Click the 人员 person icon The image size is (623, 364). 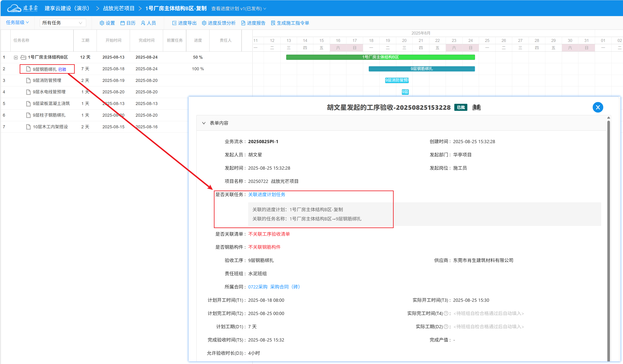[x=143, y=23]
